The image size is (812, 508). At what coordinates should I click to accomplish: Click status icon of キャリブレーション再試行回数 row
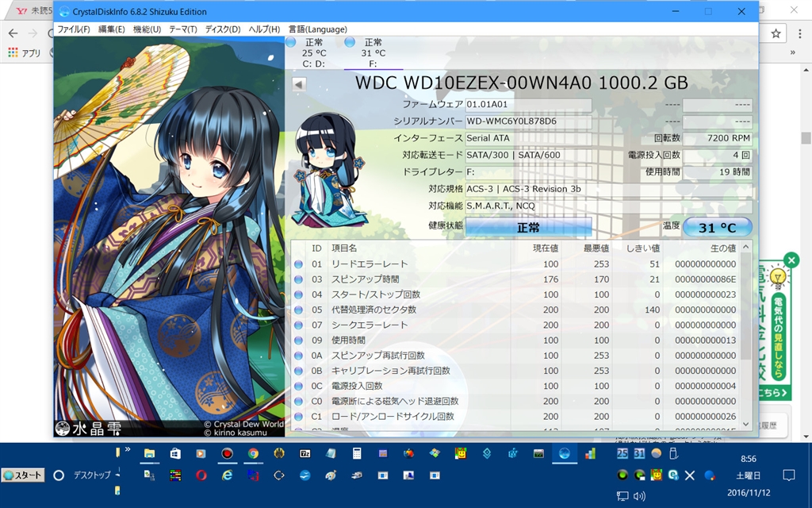pyautogui.click(x=298, y=371)
